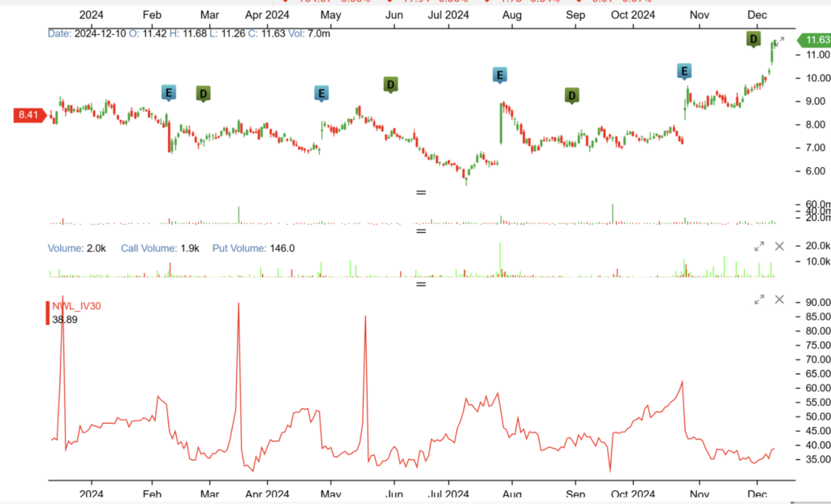Expand the price chart using arrows icon
This screenshot has width=831, height=504.
779,42
